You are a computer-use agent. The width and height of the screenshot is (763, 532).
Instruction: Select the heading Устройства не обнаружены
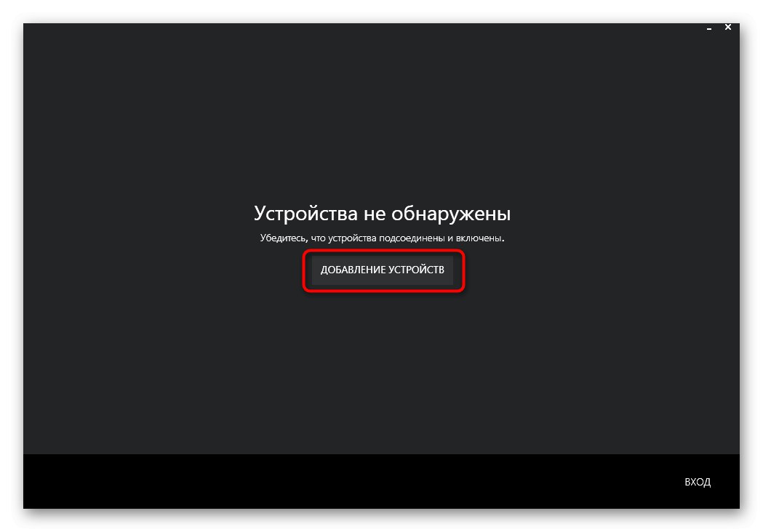point(382,213)
